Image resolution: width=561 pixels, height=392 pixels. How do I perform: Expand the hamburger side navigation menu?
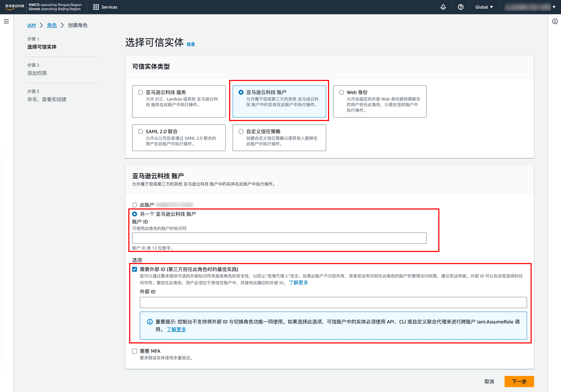click(6, 22)
